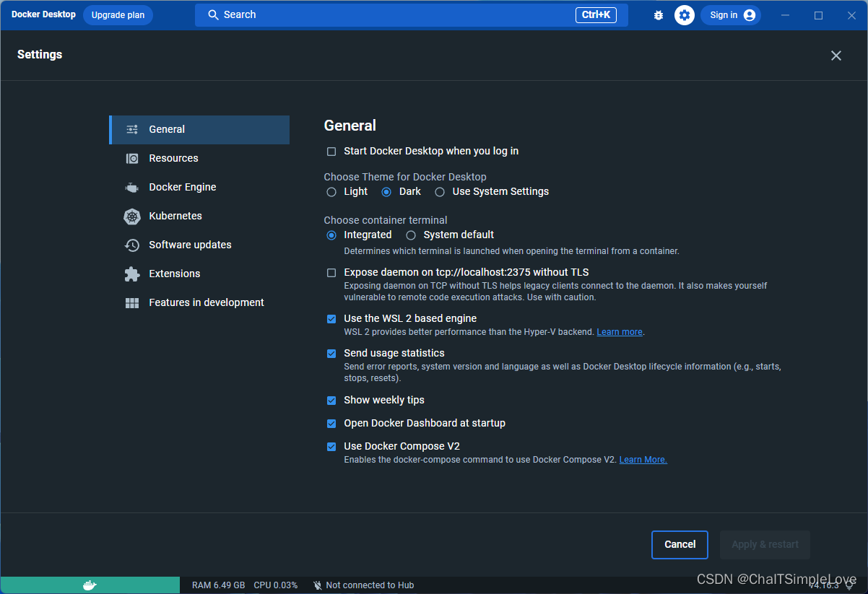Image resolution: width=868 pixels, height=594 pixels.
Task: Choose Use System Settings theme option
Action: tap(440, 192)
